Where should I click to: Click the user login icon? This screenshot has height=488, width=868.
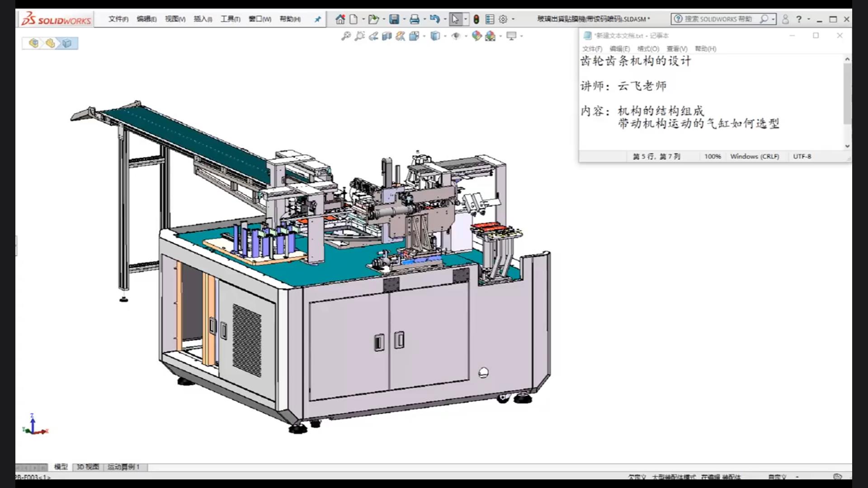click(785, 19)
